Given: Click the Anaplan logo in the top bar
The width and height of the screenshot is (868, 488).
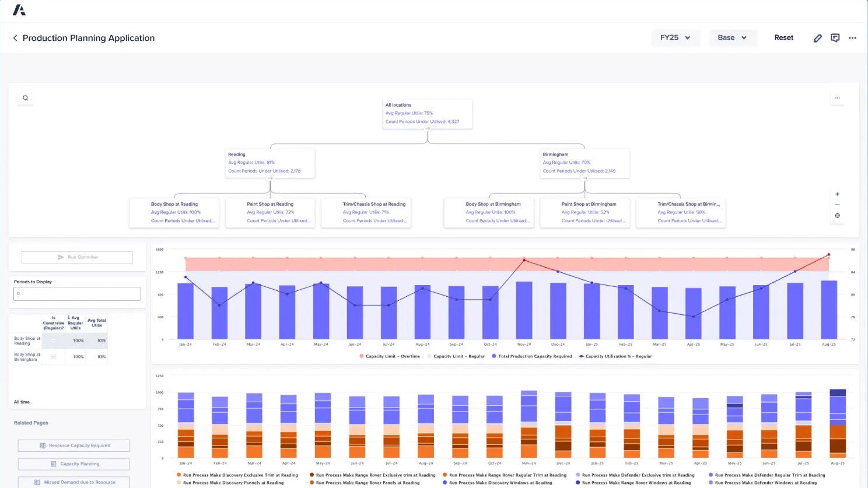Looking at the screenshot, I should tap(19, 9).
